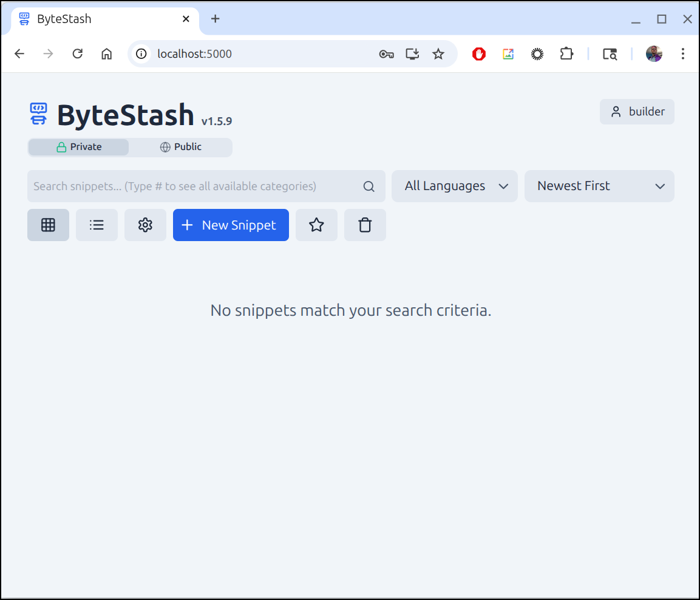Bookmark this page with the star icon
The height and width of the screenshot is (600, 700).
(x=438, y=54)
